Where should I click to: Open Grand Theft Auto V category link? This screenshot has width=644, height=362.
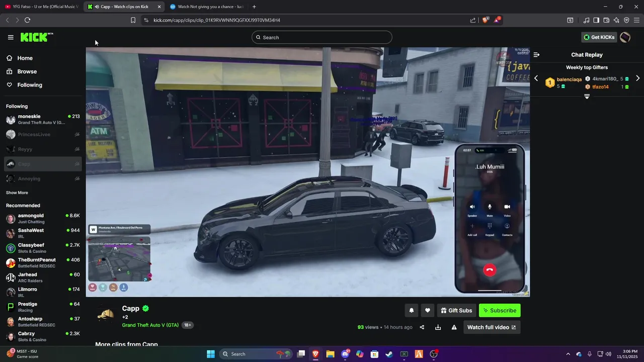click(x=150, y=325)
